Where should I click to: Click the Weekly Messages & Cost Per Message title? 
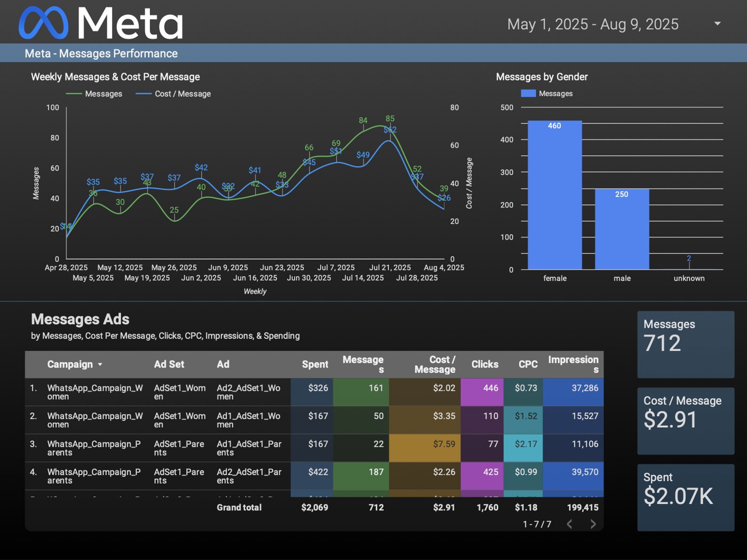click(x=115, y=77)
